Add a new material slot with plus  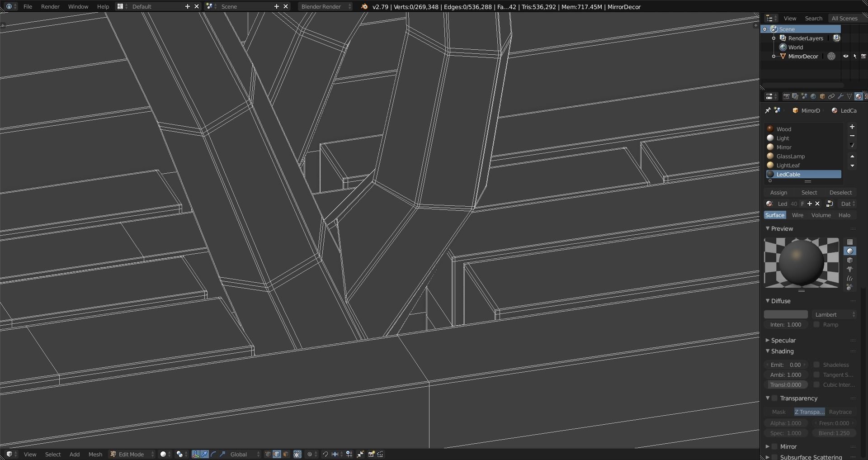tap(852, 127)
